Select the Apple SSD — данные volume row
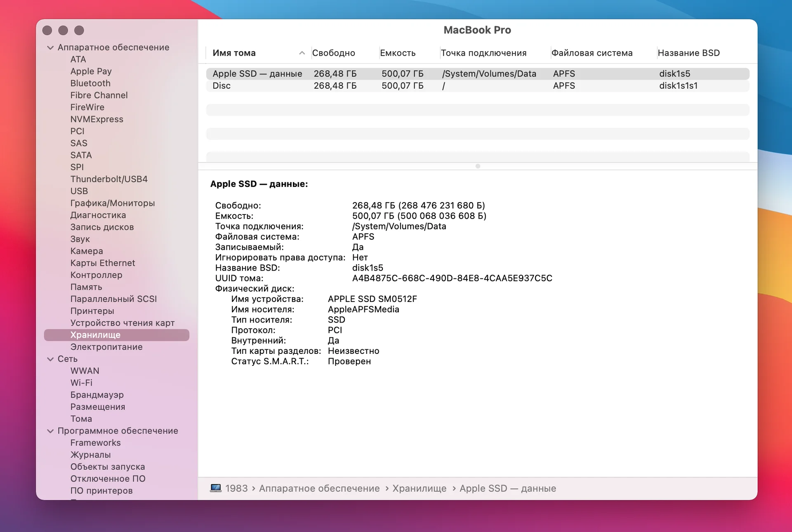The image size is (792, 532). (x=478, y=74)
